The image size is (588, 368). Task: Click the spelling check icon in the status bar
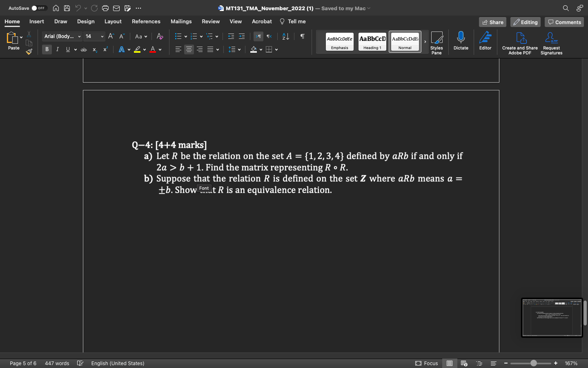coord(80,363)
